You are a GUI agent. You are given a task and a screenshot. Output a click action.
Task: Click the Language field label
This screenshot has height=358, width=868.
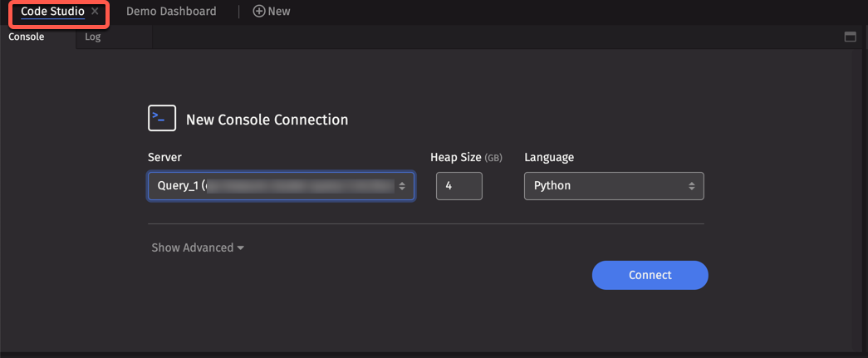tap(549, 158)
